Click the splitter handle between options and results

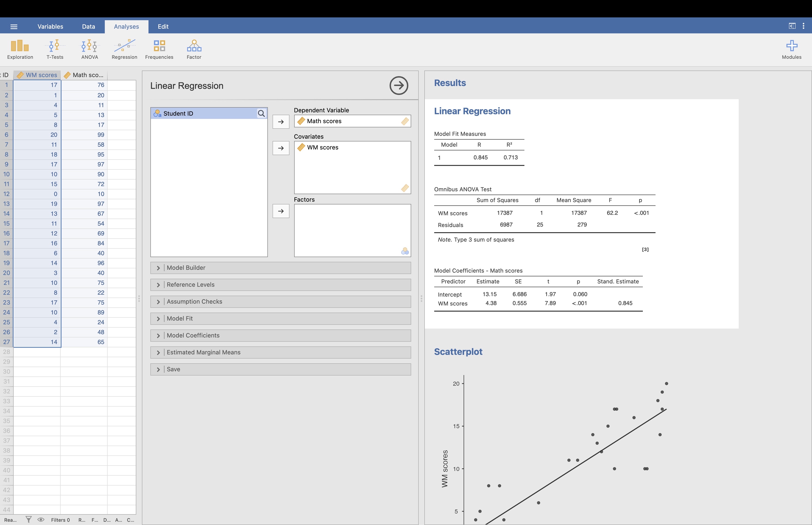(x=422, y=299)
